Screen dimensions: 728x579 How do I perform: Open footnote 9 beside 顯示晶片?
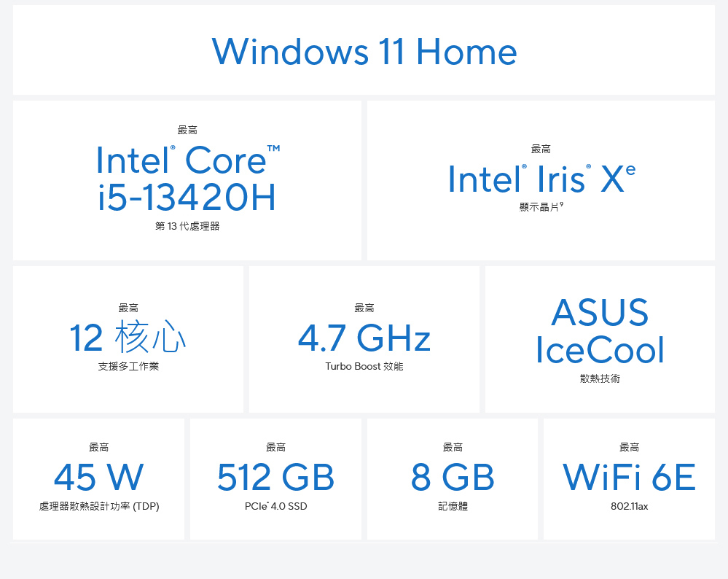pos(562,204)
